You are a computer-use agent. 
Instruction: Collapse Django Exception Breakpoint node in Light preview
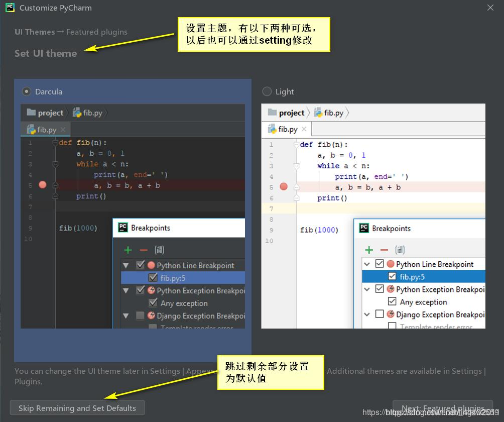click(367, 314)
